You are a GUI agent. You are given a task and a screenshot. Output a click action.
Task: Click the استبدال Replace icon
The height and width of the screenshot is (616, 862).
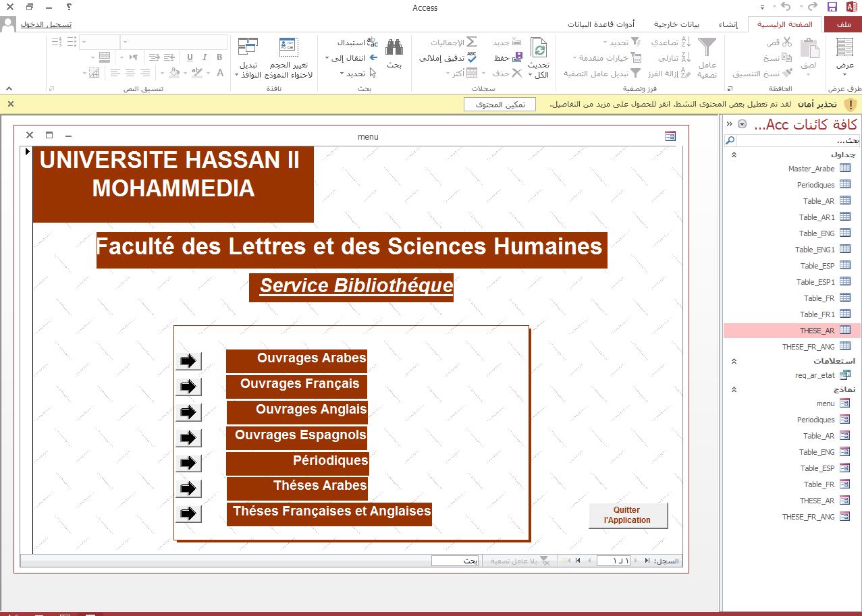click(373, 42)
